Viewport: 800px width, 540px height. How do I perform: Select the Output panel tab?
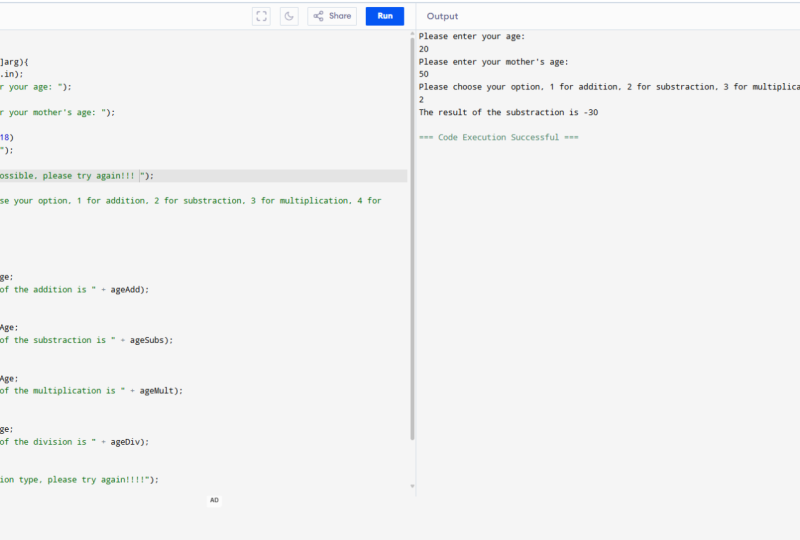pyautogui.click(x=442, y=16)
